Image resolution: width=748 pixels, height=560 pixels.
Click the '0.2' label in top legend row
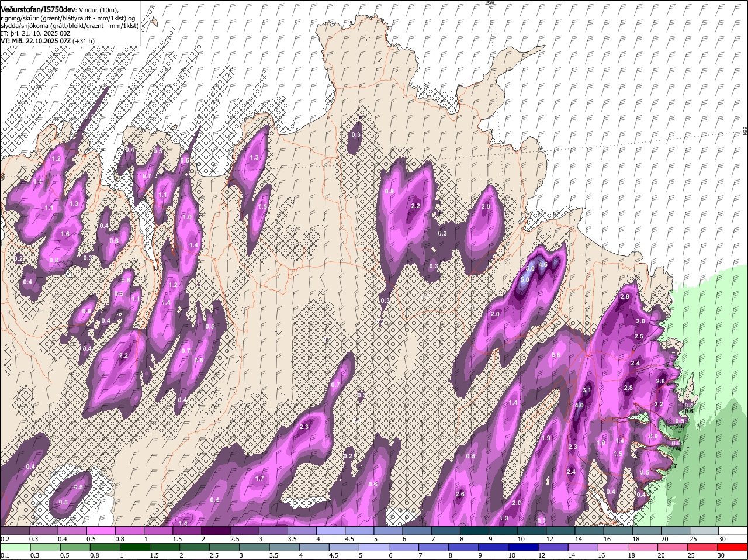pos(5,539)
